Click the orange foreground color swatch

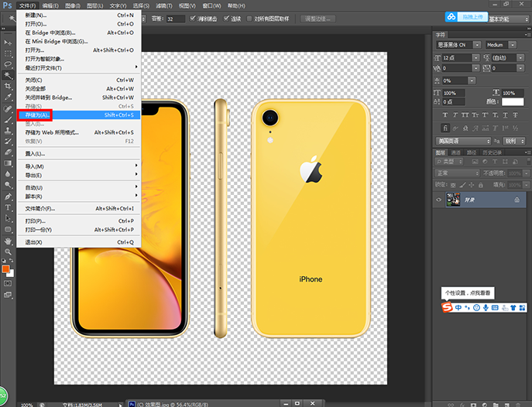click(5, 269)
